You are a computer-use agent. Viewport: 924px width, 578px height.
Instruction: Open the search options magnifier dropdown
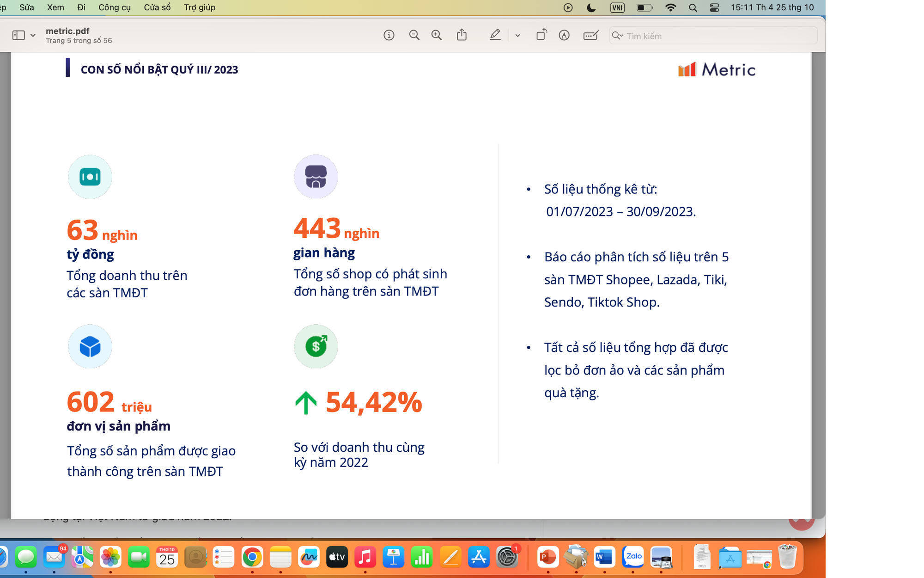[x=617, y=36]
